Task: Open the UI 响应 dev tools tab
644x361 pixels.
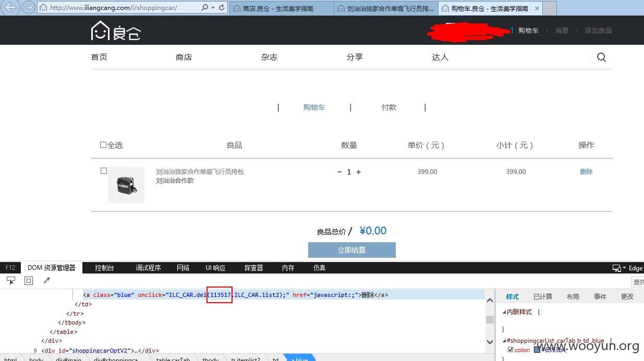Action: pos(215,268)
